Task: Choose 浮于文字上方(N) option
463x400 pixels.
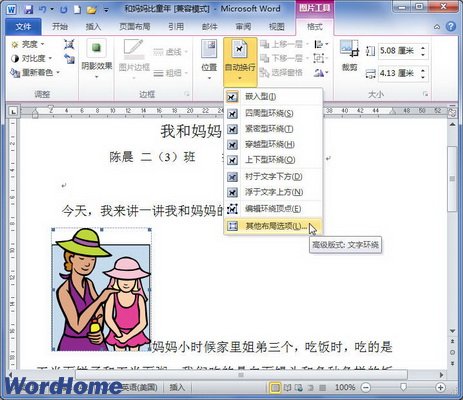Action: click(x=273, y=192)
